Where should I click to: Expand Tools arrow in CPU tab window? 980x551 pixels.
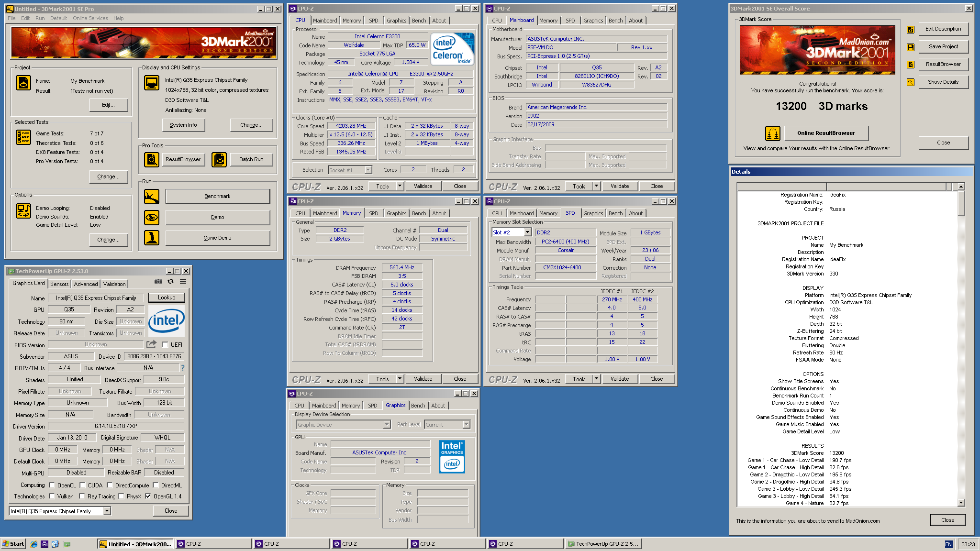coord(400,186)
